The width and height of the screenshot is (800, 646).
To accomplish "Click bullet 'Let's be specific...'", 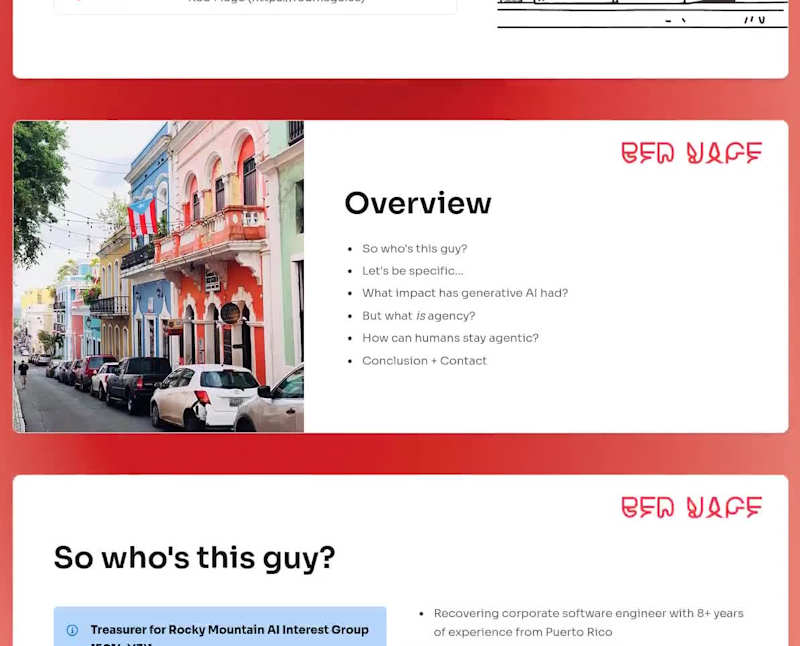I will (413, 271).
